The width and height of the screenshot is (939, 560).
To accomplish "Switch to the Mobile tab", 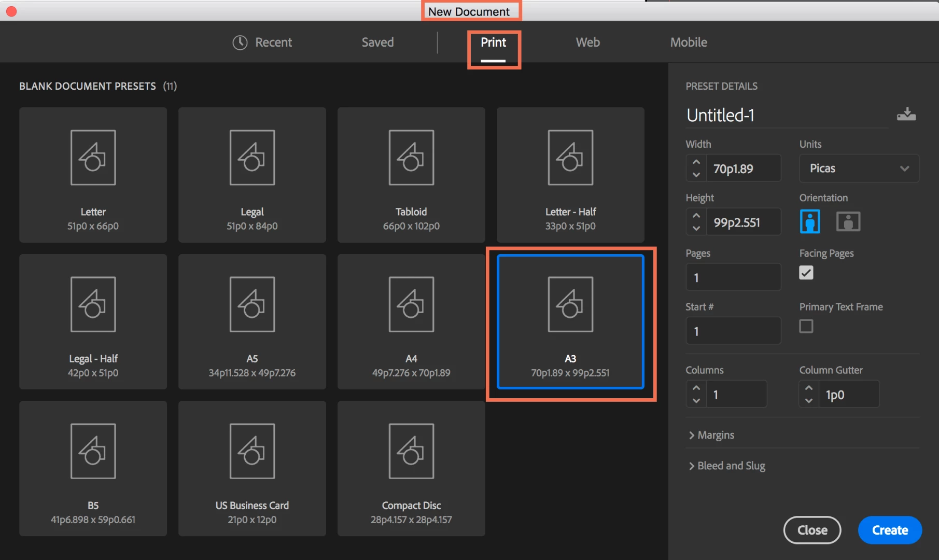I will pyautogui.click(x=689, y=43).
